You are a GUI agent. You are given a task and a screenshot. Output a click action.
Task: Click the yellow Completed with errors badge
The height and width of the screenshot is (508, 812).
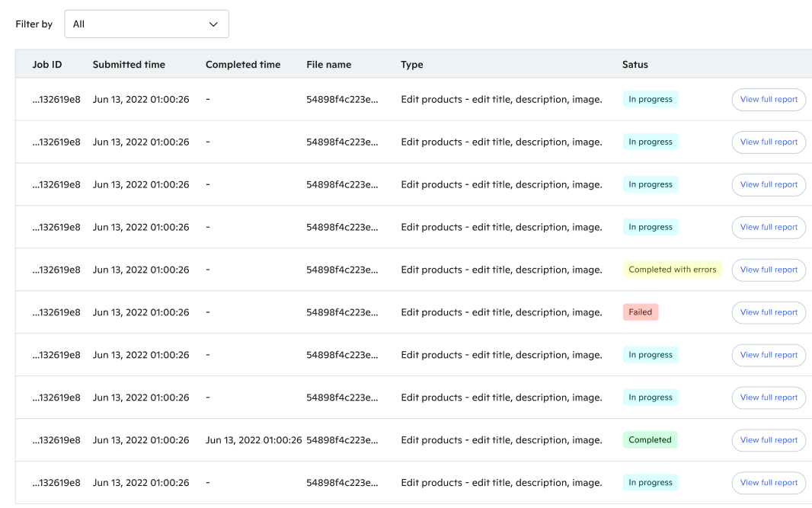(672, 270)
